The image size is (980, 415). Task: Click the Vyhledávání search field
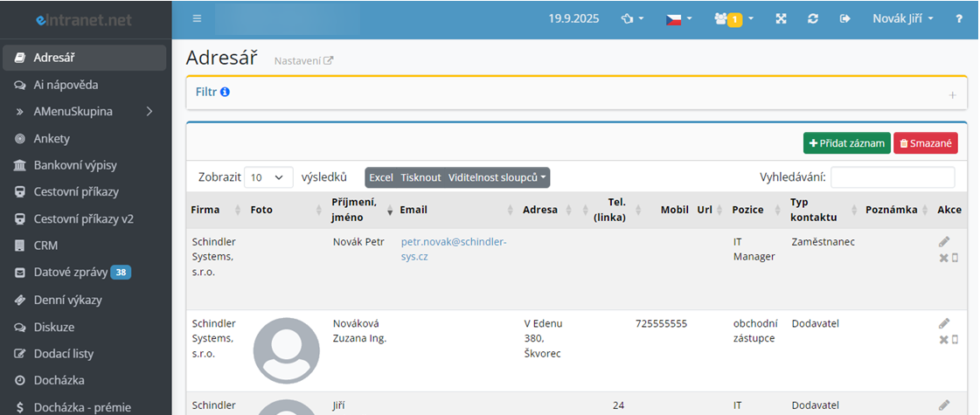pos(893,177)
